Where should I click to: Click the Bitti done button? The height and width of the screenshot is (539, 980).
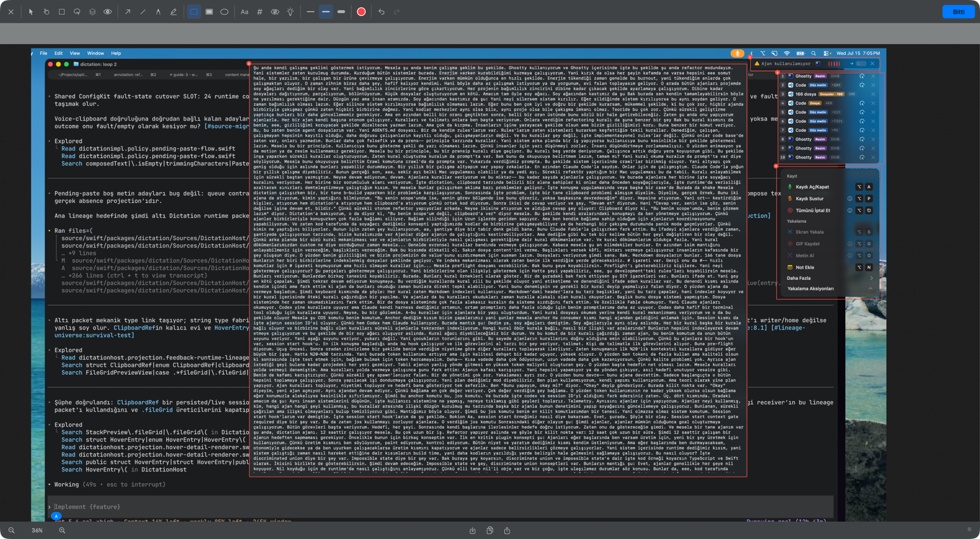(959, 12)
